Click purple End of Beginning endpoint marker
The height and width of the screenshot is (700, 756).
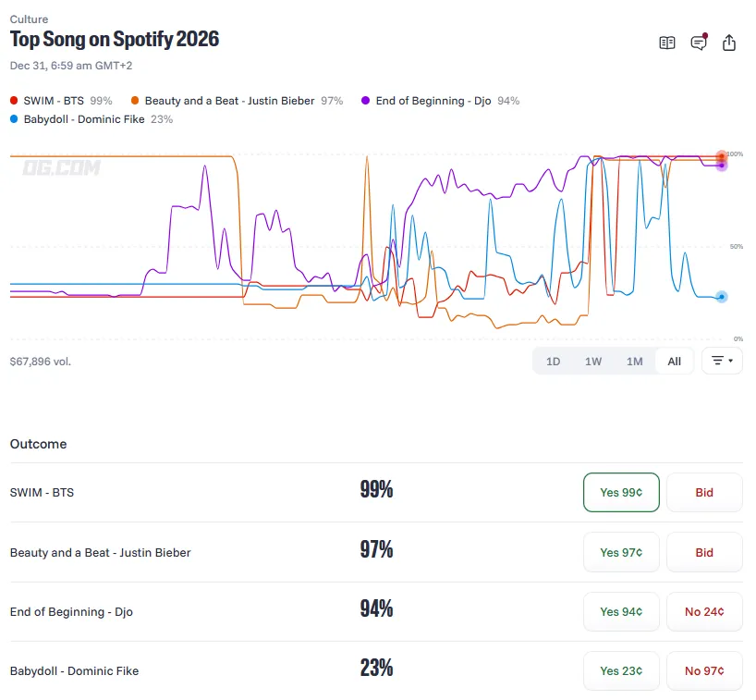click(x=721, y=166)
